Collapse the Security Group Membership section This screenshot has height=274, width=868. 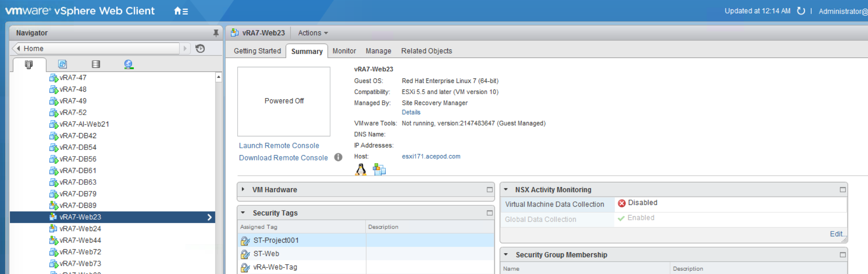[x=505, y=255]
